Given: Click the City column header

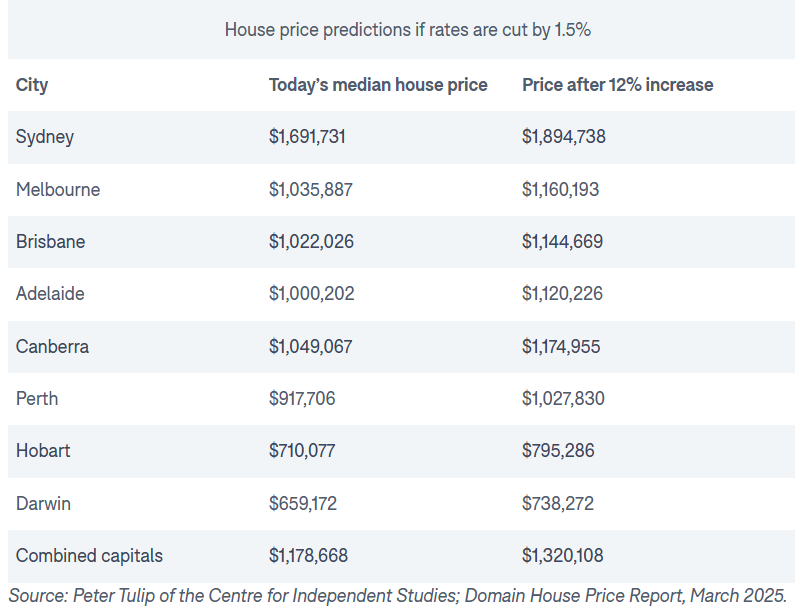Looking at the screenshot, I should point(32,85).
